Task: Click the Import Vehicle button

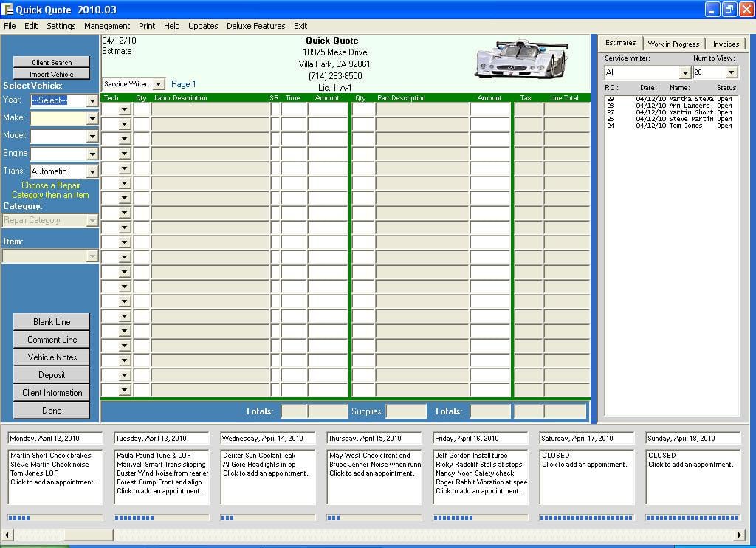Action: pos(52,74)
